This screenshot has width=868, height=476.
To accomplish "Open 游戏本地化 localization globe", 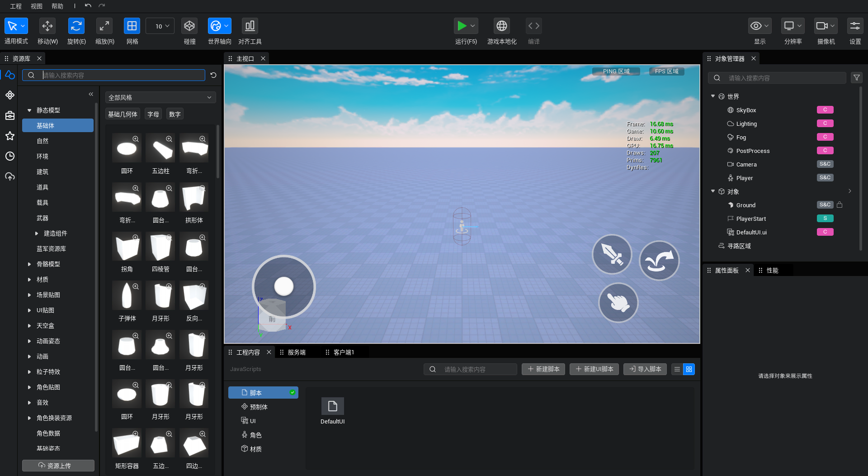I will click(502, 26).
